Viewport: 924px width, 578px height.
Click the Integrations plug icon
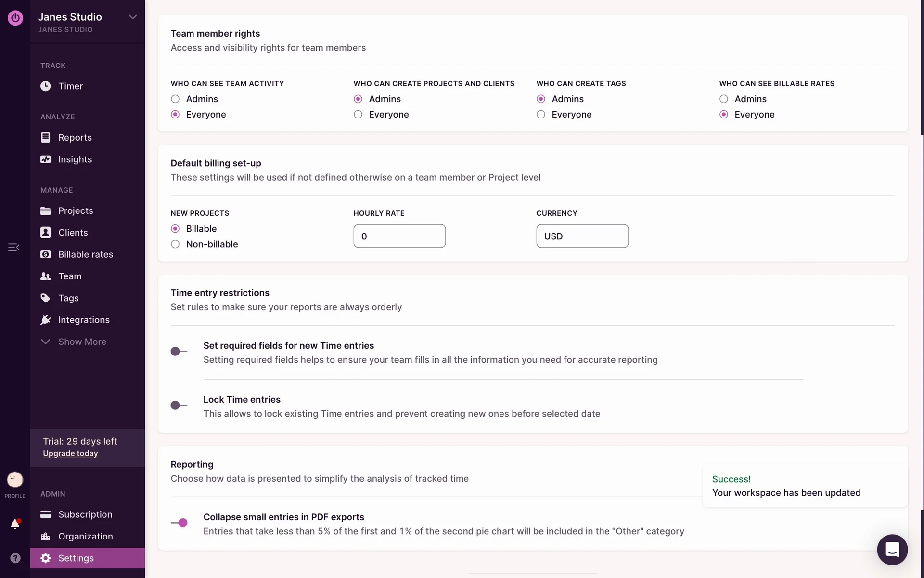(x=45, y=320)
